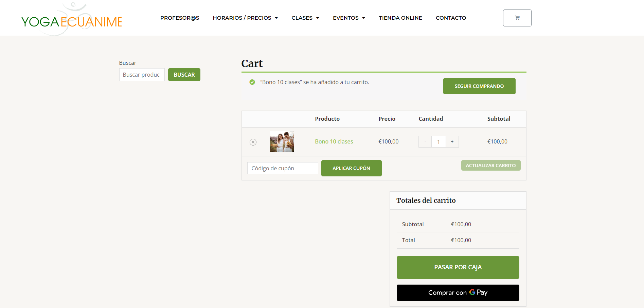Expand the Eventos menu dropdown
644x308 pixels.
(349, 18)
